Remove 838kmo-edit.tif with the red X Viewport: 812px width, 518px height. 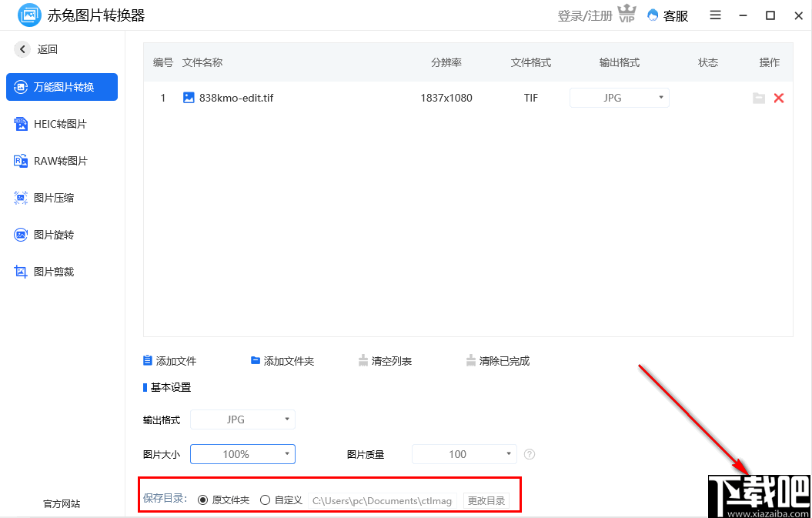[x=778, y=98]
